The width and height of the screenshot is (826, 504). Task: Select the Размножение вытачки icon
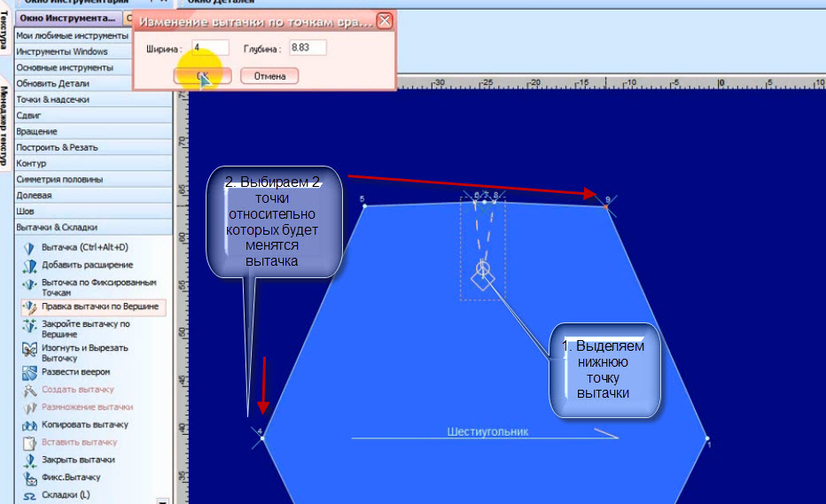tap(29, 407)
